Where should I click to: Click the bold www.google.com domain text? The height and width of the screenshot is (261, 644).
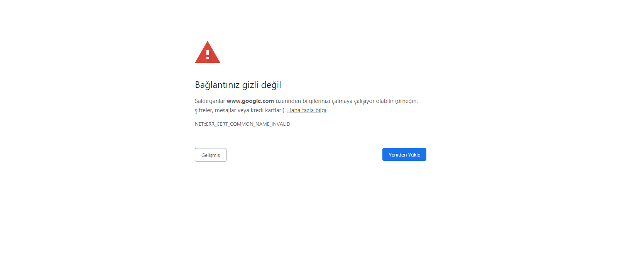point(250,101)
